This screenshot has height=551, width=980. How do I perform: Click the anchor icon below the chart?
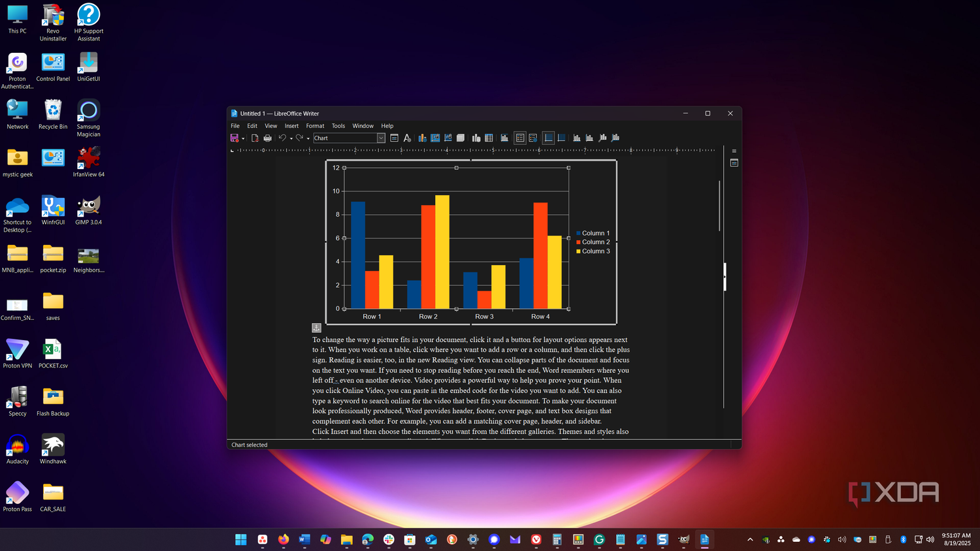click(316, 328)
